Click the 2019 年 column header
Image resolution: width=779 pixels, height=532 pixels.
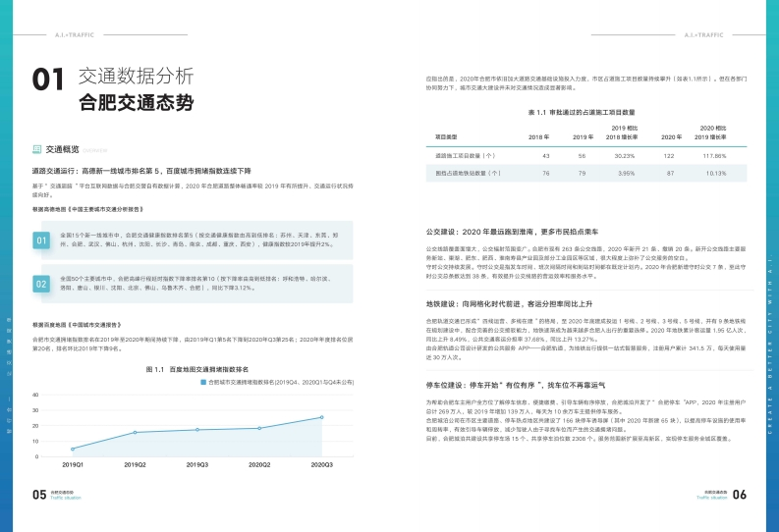tap(583, 137)
